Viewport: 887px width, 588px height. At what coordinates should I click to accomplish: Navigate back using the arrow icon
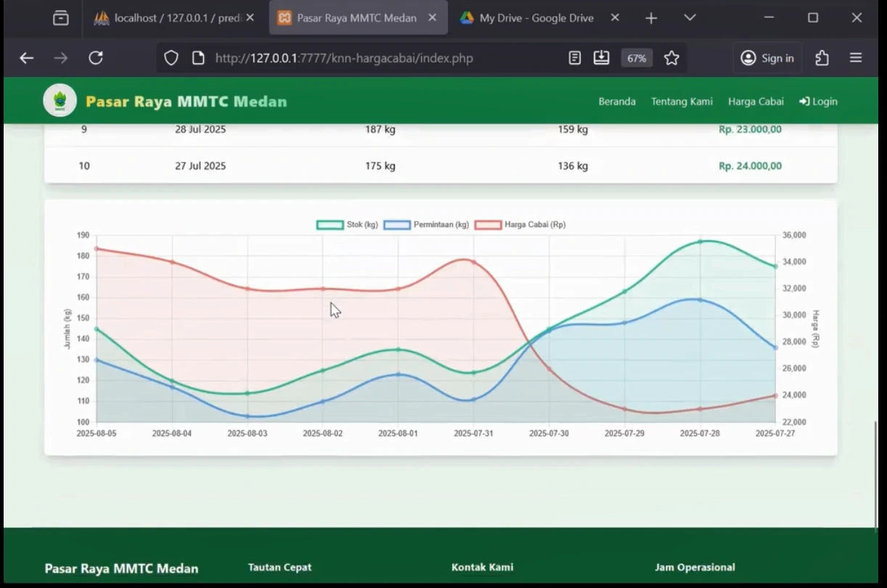[27, 57]
